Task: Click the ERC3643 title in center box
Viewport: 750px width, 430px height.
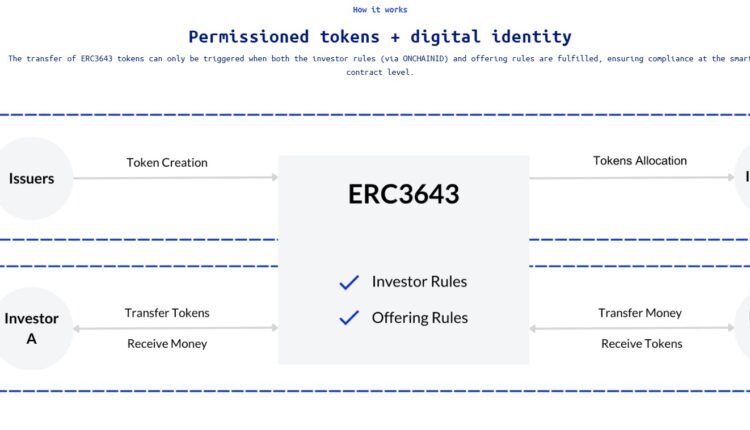Action: tap(403, 194)
